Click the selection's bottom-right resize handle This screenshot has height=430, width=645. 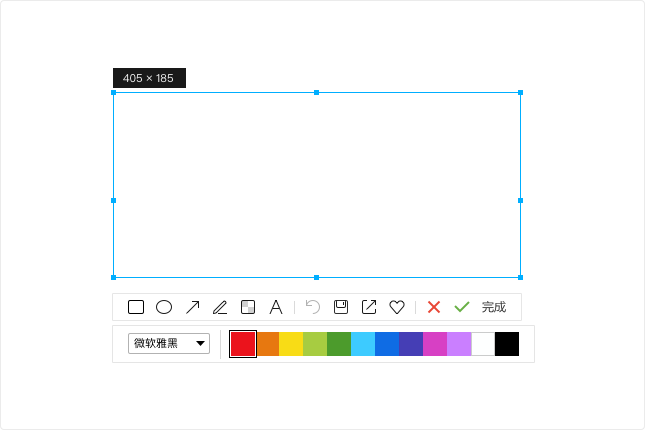(520, 277)
